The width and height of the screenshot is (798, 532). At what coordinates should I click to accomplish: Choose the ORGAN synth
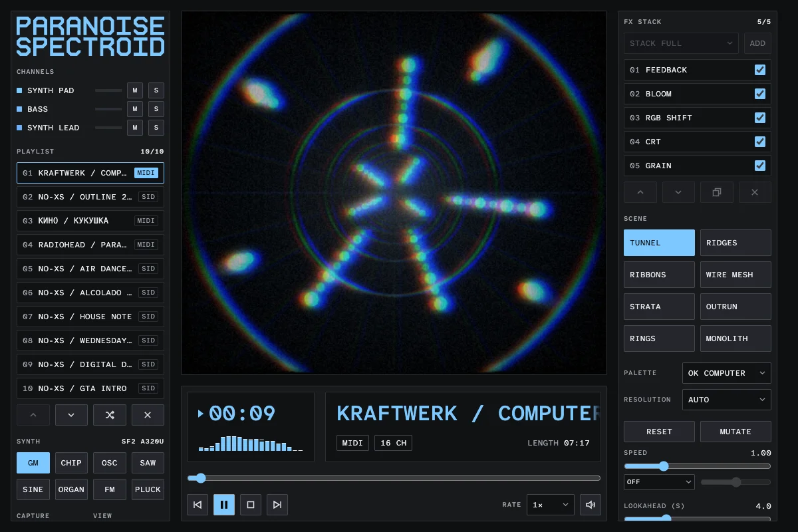tap(71, 489)
